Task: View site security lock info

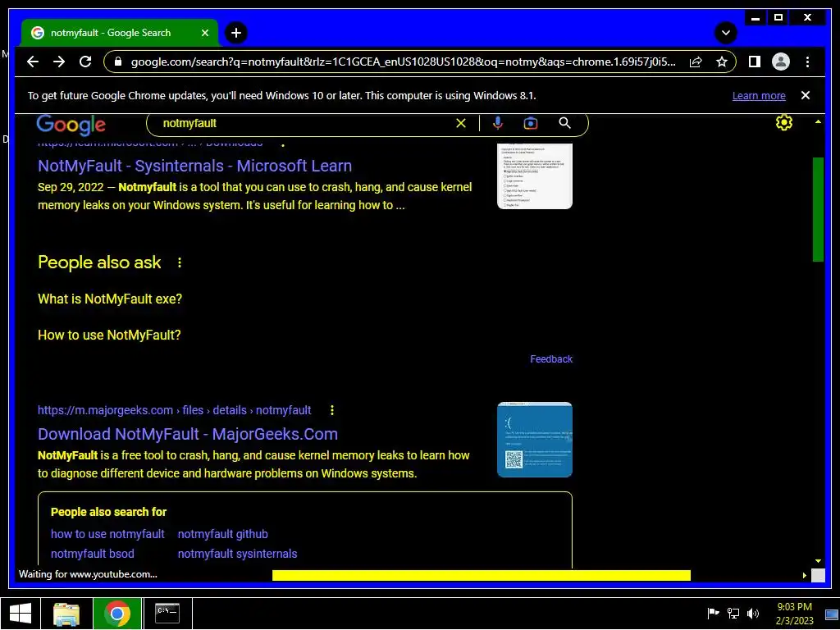Action: tap(118, 62)
